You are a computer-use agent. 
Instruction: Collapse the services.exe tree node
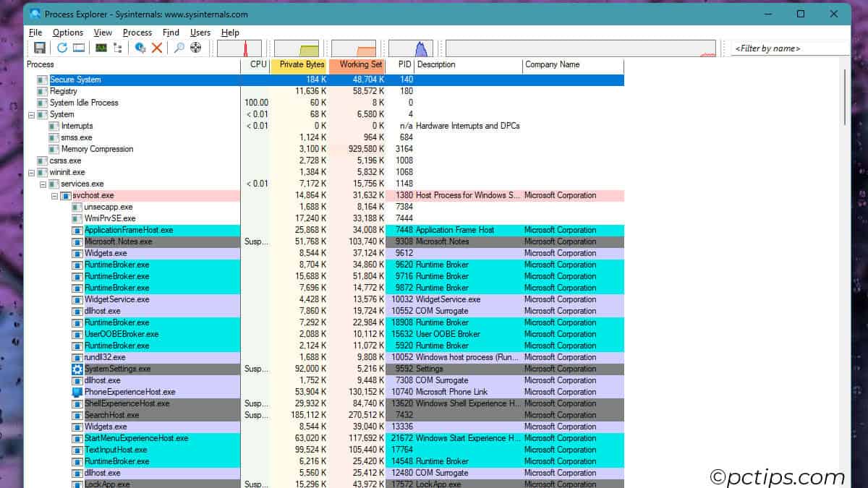pos(43,184)
